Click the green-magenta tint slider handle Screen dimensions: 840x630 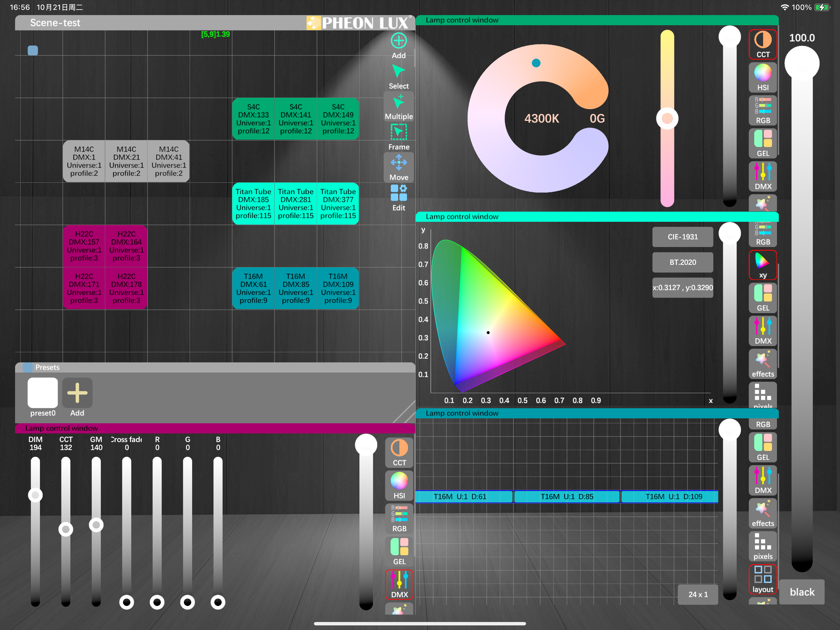point(667,118)
